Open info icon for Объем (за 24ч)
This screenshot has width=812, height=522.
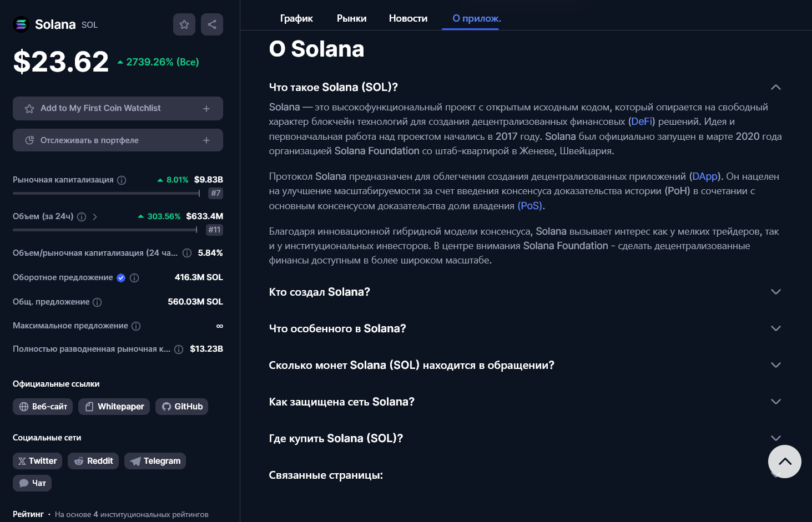point(82,217)
